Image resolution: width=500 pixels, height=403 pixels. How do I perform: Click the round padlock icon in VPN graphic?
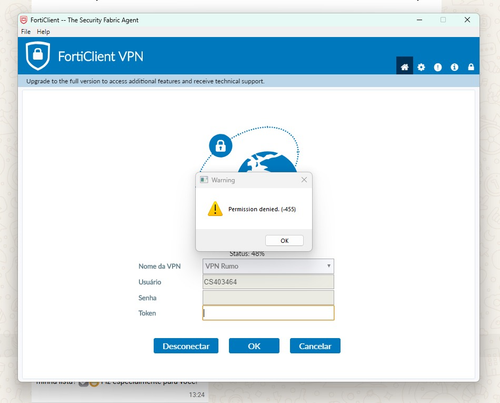(x=220, y=146)
